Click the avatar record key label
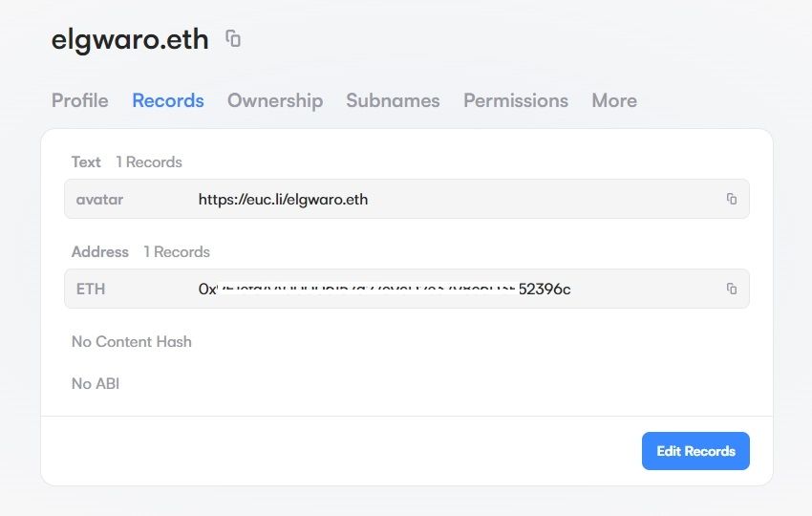This screenshot has width=812, height=516. point(99,200)
